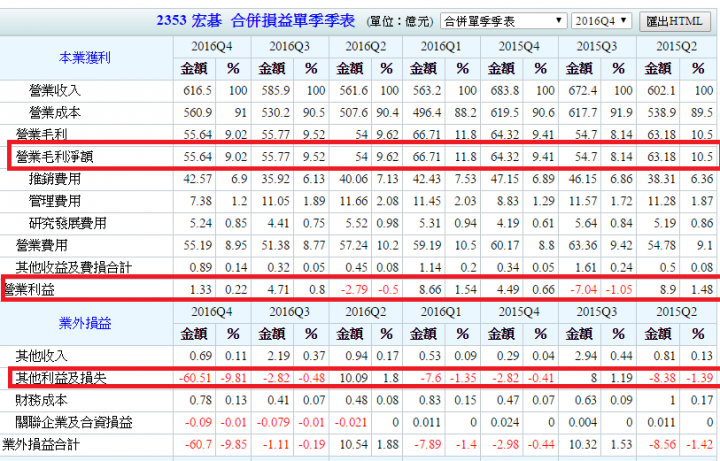Select the 其他收益及費損合計 row label
Viewport: 720px width, 461px height.
pos(73,267)
